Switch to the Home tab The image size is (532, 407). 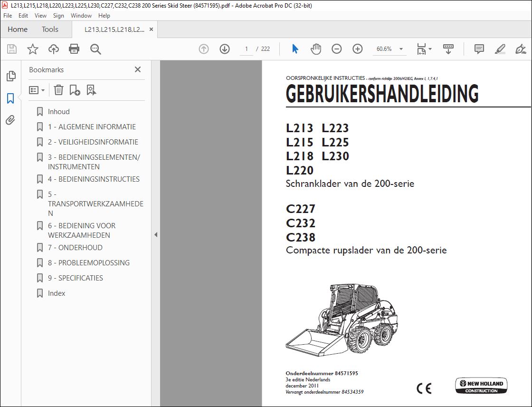[x=18, y=29]
